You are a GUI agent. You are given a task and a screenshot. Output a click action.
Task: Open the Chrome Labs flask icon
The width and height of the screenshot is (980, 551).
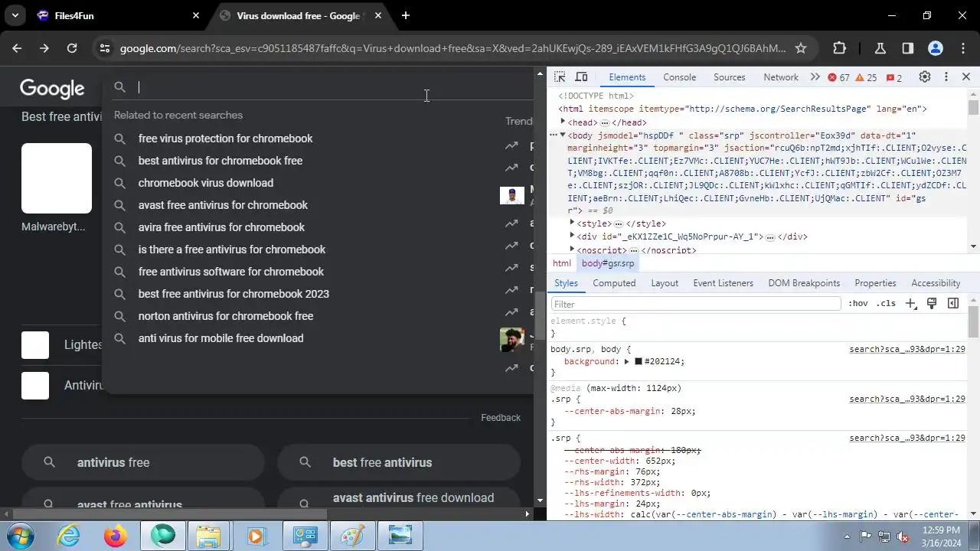tap(880, 48)
